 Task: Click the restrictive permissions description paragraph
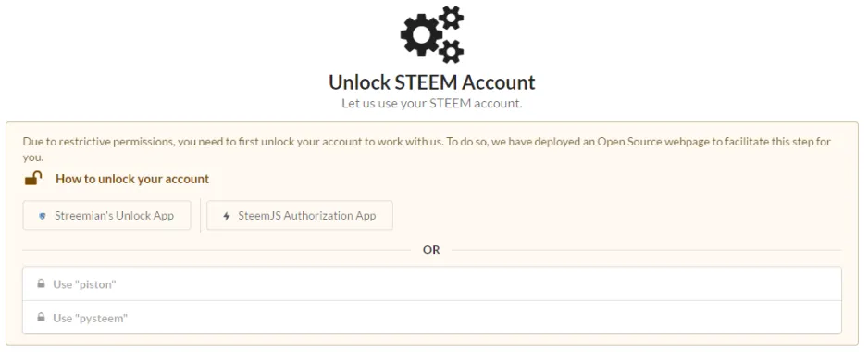point(427,149)
